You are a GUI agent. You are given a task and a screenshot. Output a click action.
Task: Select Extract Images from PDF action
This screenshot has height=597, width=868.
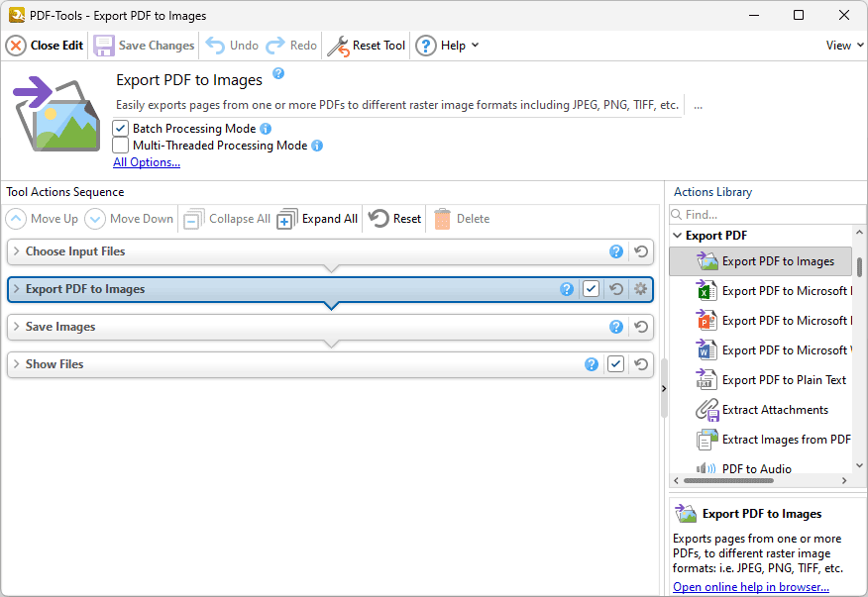click(761, 440)
